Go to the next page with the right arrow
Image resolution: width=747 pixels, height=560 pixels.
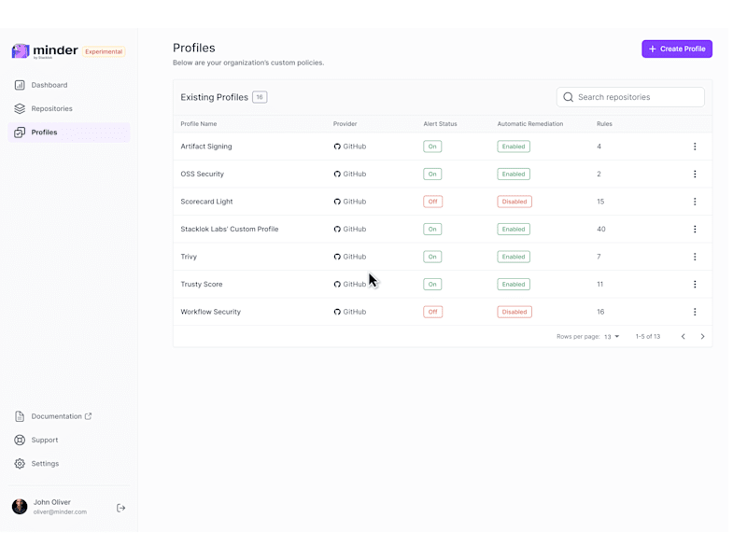coord(702,337)
